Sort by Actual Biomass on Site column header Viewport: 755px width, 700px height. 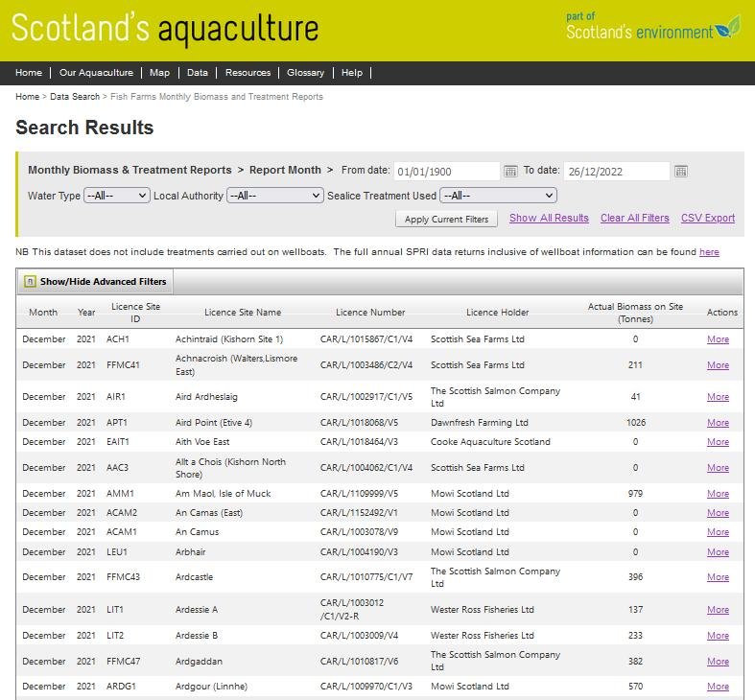click(635, 313)
